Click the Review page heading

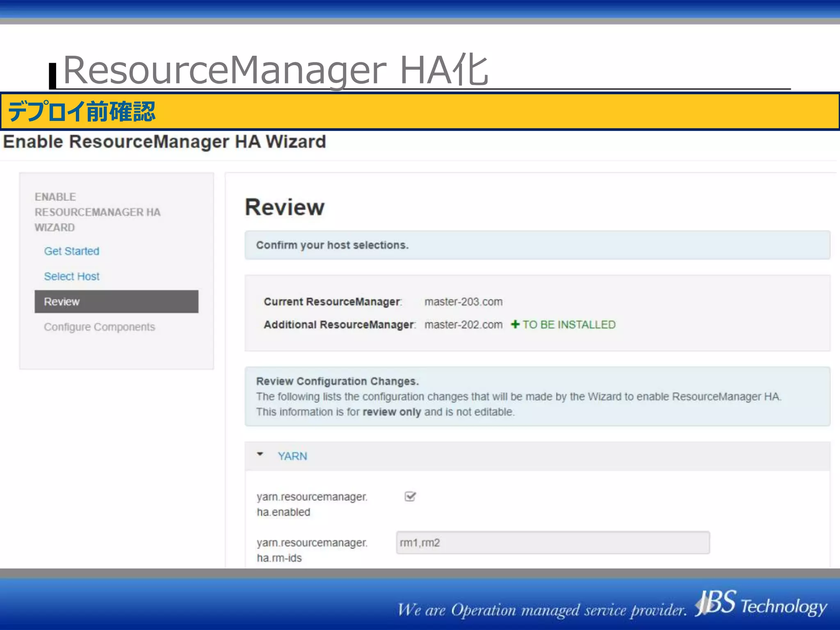click(x=285, y=207)
